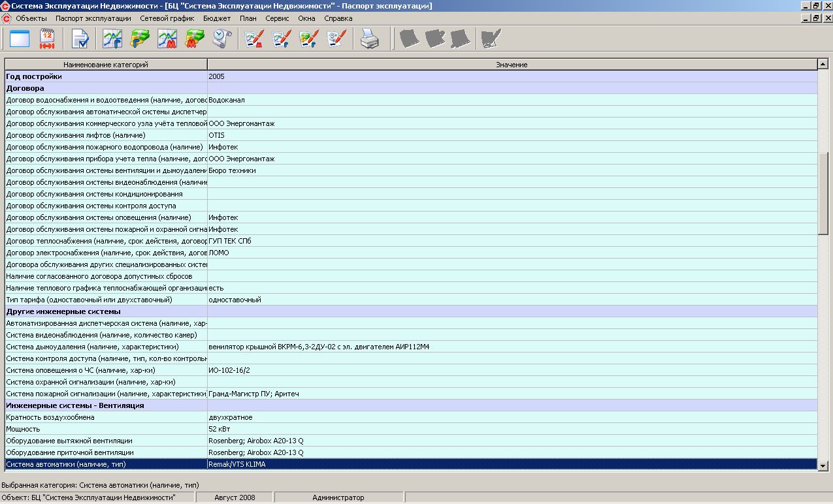Click the Гранд-Магистр ПУ; Аритеч value

[x=255, y=394]
